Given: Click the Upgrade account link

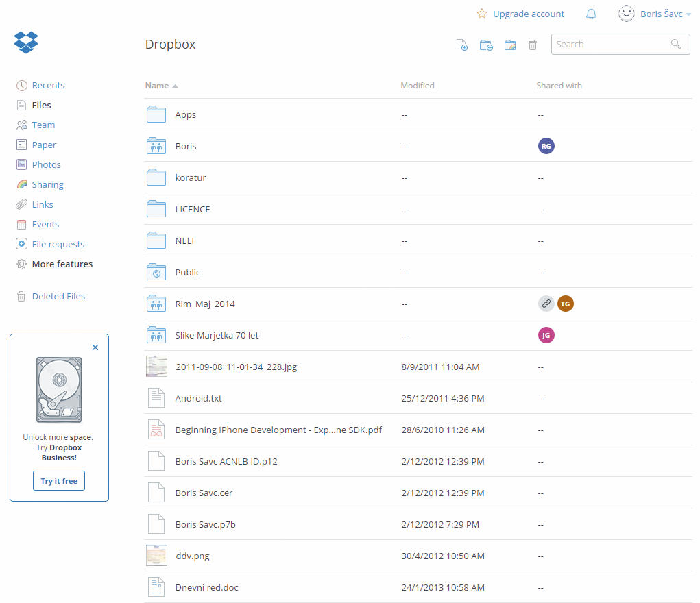Looking at the screenshot, I should tap(529, 14).
